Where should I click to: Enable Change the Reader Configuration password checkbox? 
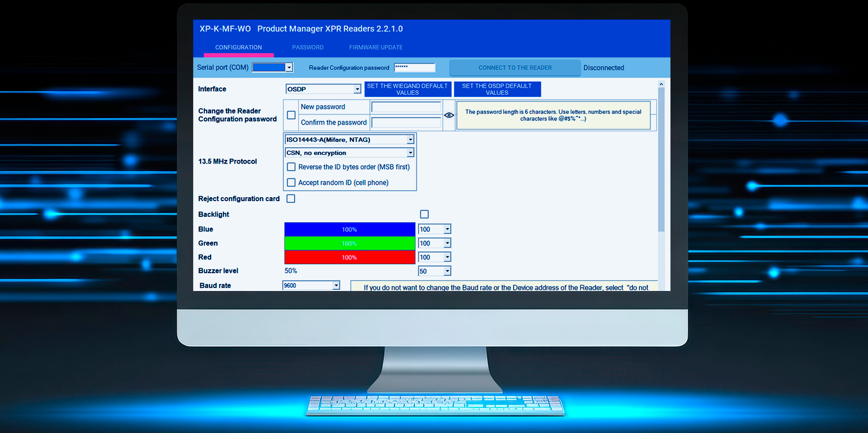291,115
